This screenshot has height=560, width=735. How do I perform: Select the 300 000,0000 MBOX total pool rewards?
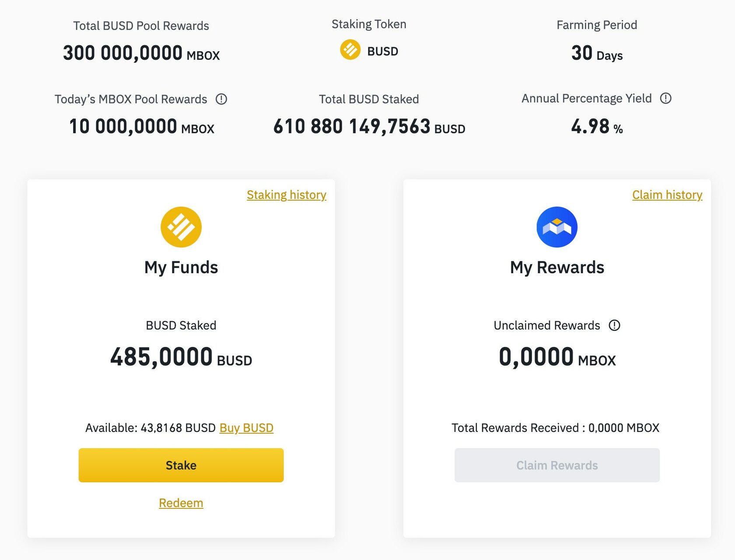click(141, 53)
